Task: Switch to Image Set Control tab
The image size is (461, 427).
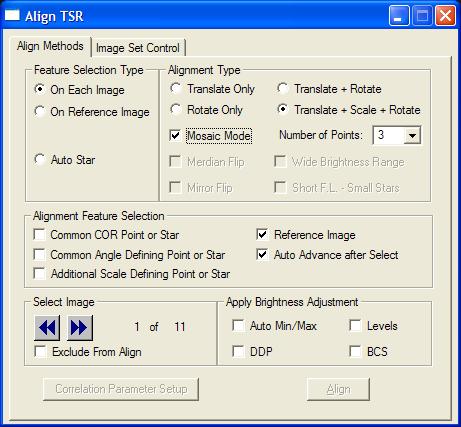Action: pyautogui.click(x=138, y=48)
